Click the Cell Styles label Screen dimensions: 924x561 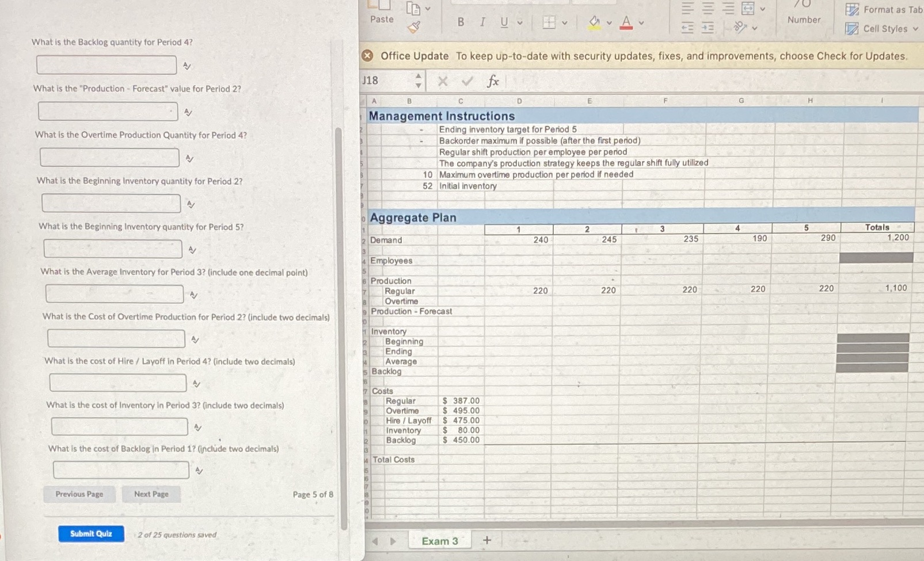pyautogui.click(x=885, y=29)
